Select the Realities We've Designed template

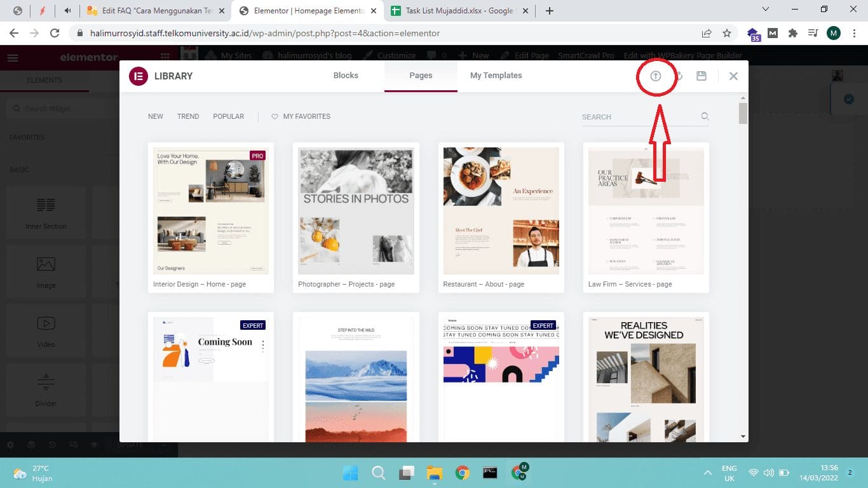[646, 377]
